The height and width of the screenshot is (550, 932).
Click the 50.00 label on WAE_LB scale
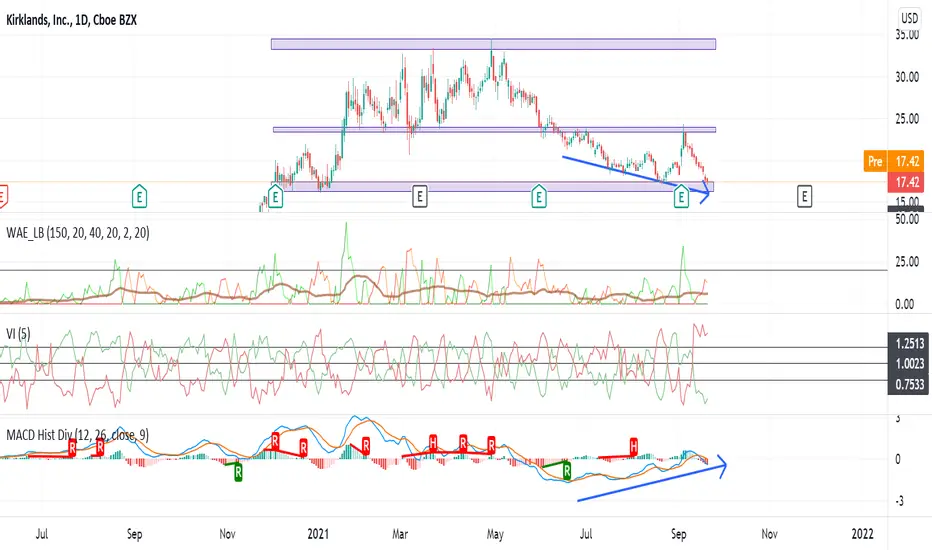(x=907, y=219)
